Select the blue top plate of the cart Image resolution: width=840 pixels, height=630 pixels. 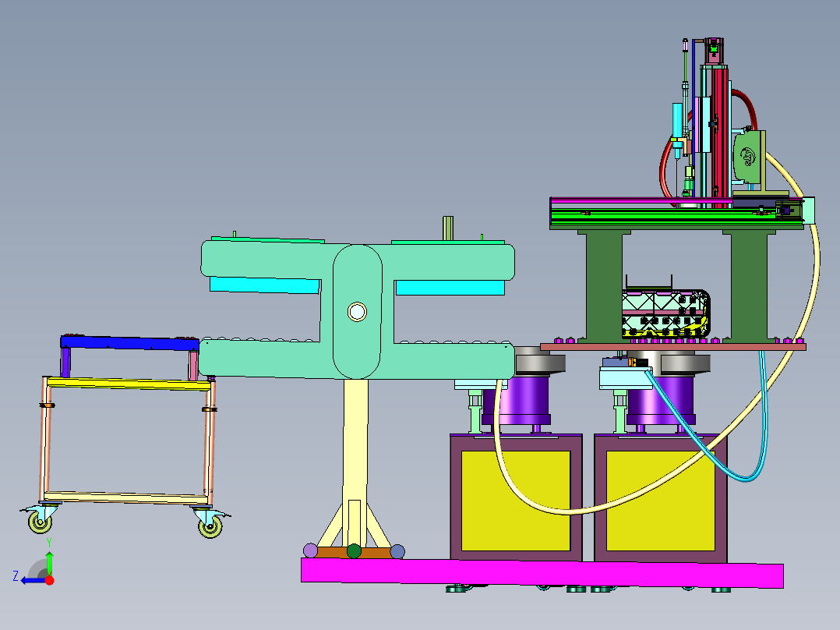129,343
